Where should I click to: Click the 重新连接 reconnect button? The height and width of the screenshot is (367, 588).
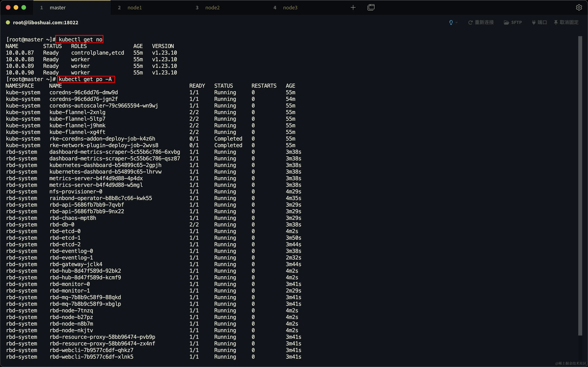pos(481,23)
